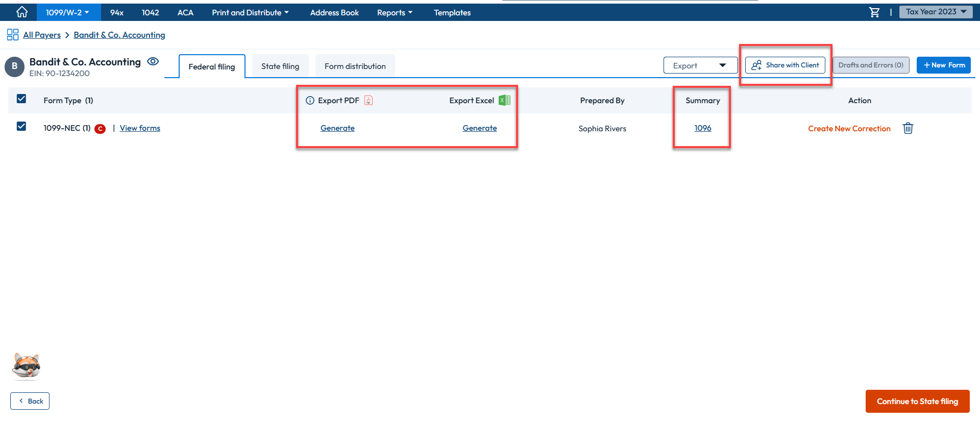The width and height of the screenshot is (980, 424).
Task: Open Templates in the top bar
Action: click(x=452, y=12)
